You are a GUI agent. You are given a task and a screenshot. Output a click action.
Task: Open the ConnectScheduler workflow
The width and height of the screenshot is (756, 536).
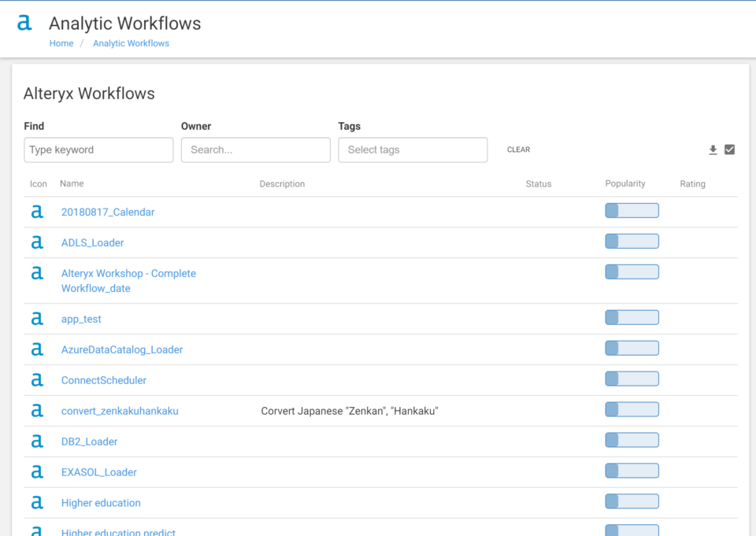click(x=104, y=380)
